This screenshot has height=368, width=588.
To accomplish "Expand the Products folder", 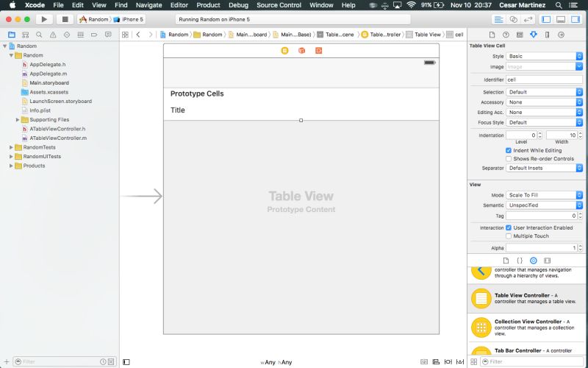I will click(11, 166).
